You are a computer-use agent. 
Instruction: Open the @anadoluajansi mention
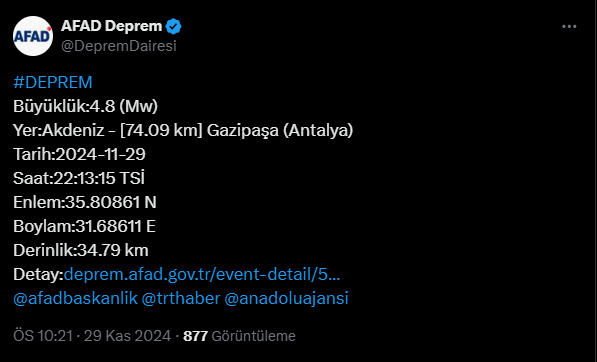tap(286, 298)
